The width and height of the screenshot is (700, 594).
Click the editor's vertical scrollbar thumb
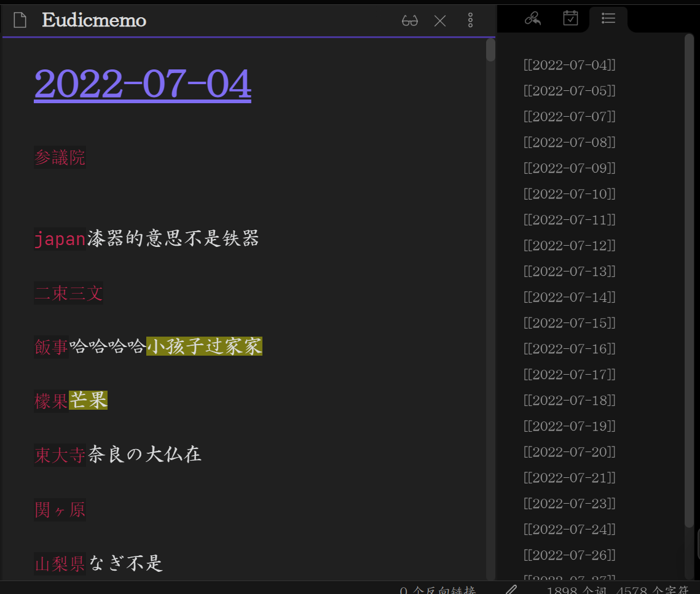pyautogui.click(x=490, y=50)
